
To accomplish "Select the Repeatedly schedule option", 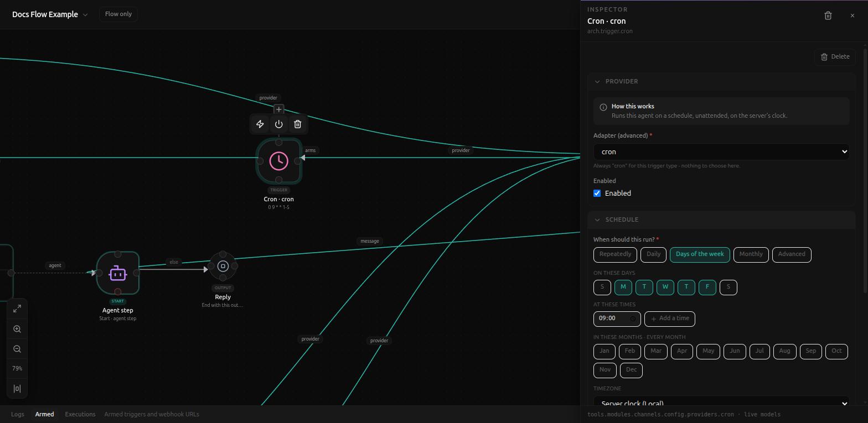I will point(616,254).
